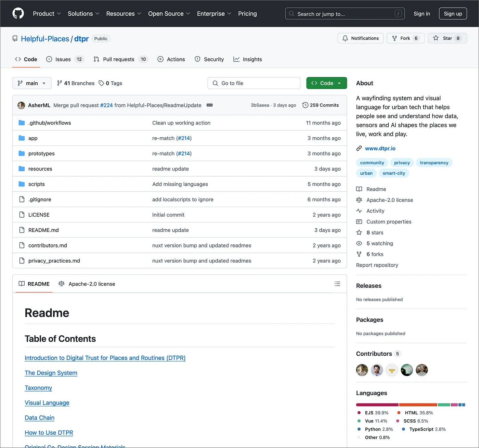
Task: Expand the Enterprise menu
Action: click(x=214, y=14)
